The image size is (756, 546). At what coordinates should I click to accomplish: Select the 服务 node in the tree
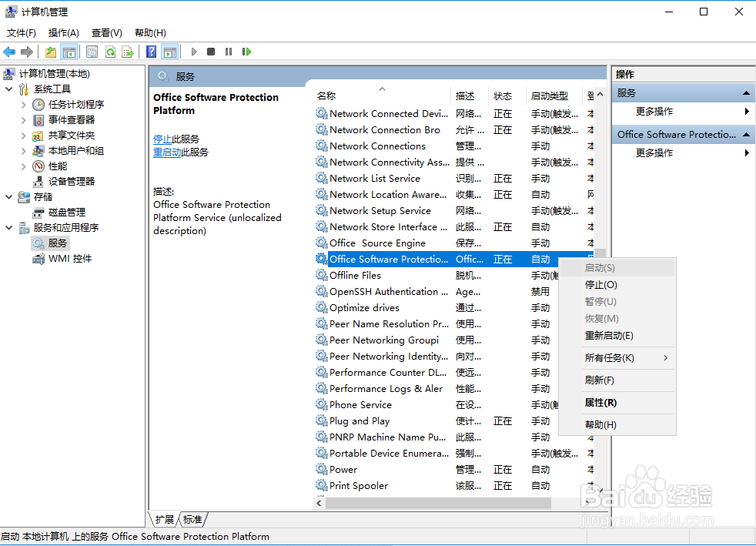click(x=58, y=243)
